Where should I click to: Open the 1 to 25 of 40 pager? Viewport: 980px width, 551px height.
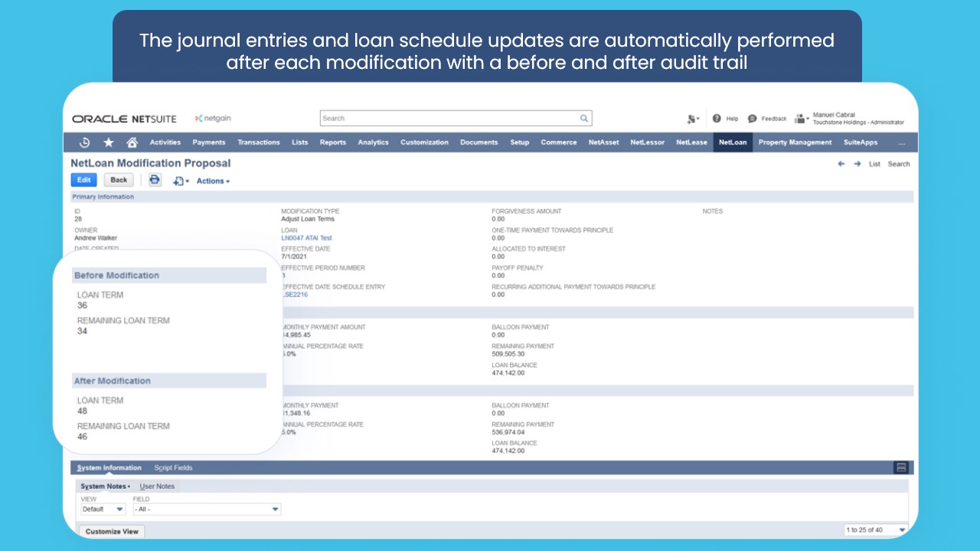point(876,530)
